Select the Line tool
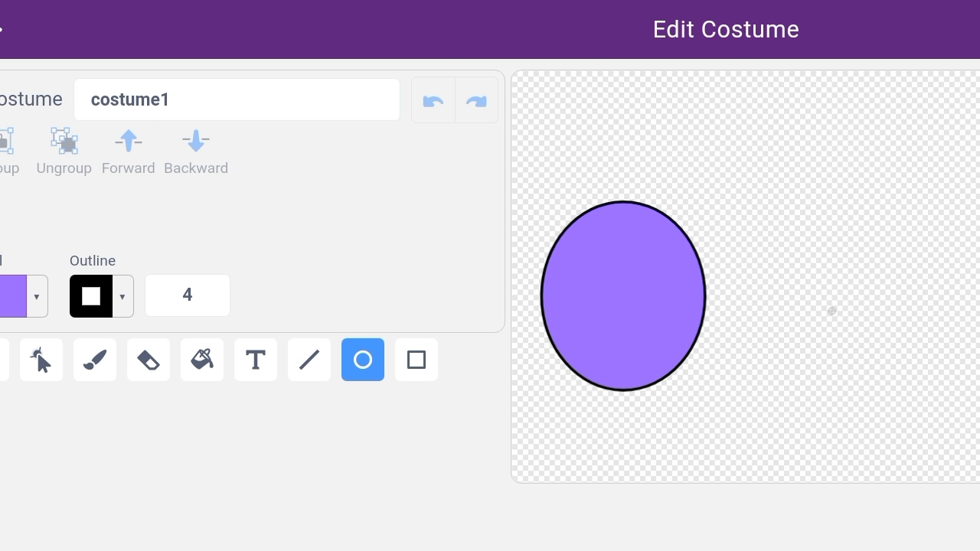Image resolution: width=980 pixels, height=551 pixels. click(x=309, y=360)
